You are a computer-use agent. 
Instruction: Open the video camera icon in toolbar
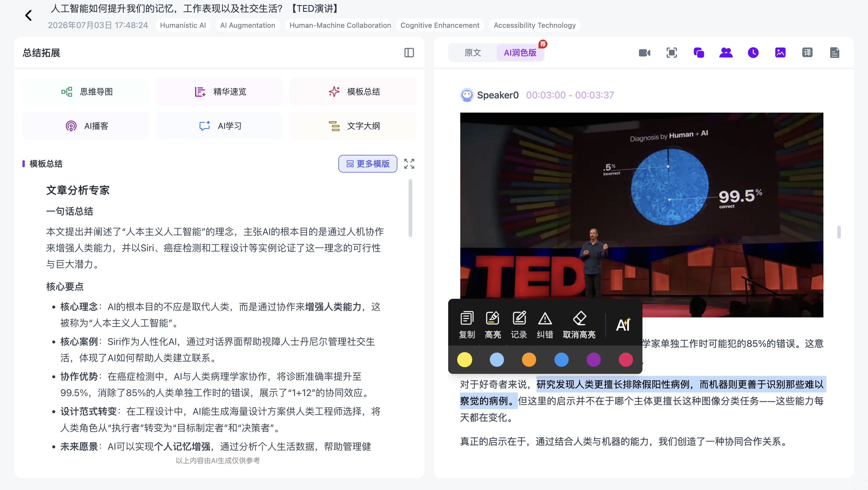pyautogui.click(x=644, y=53)
